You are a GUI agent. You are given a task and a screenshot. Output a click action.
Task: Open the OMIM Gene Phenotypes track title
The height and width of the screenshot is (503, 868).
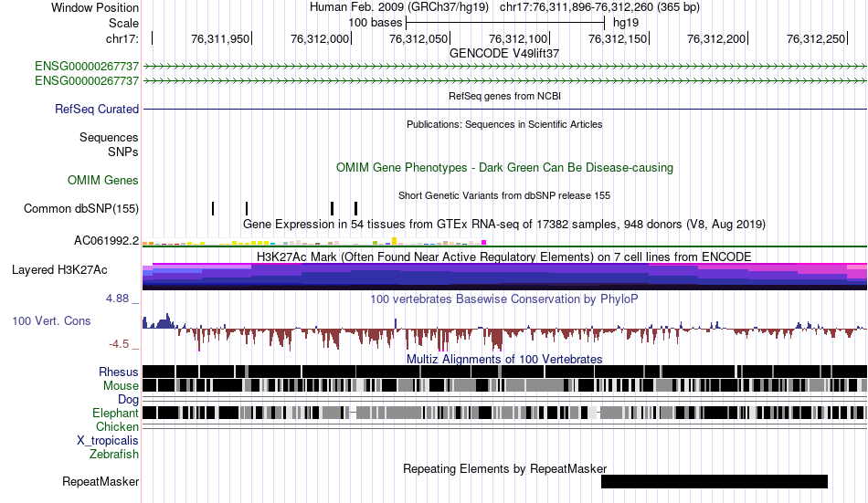point(504,168)
